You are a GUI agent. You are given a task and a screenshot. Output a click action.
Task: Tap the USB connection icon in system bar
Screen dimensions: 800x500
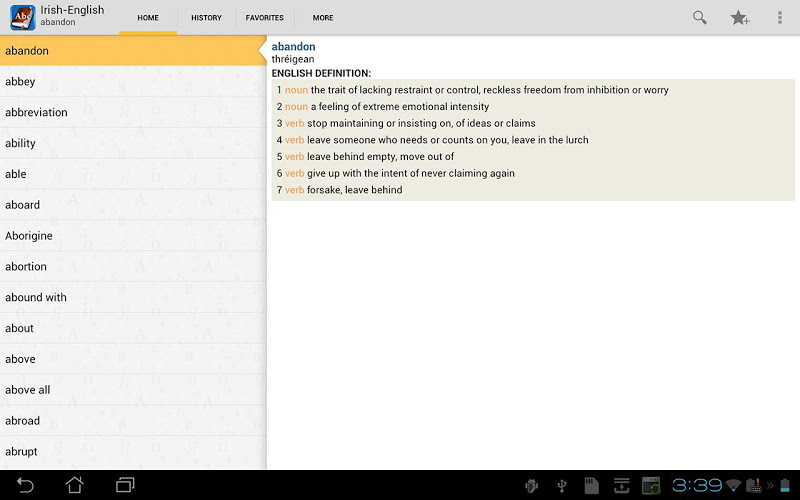[x=562, y=486]
